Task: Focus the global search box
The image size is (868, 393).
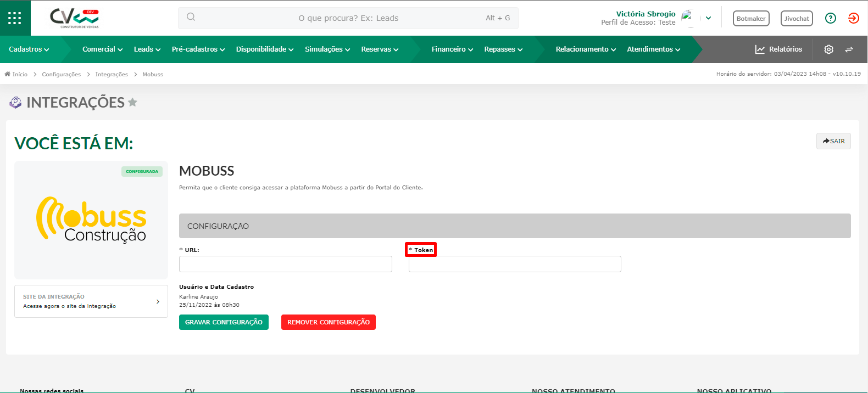Action: (x=348, y=18)
